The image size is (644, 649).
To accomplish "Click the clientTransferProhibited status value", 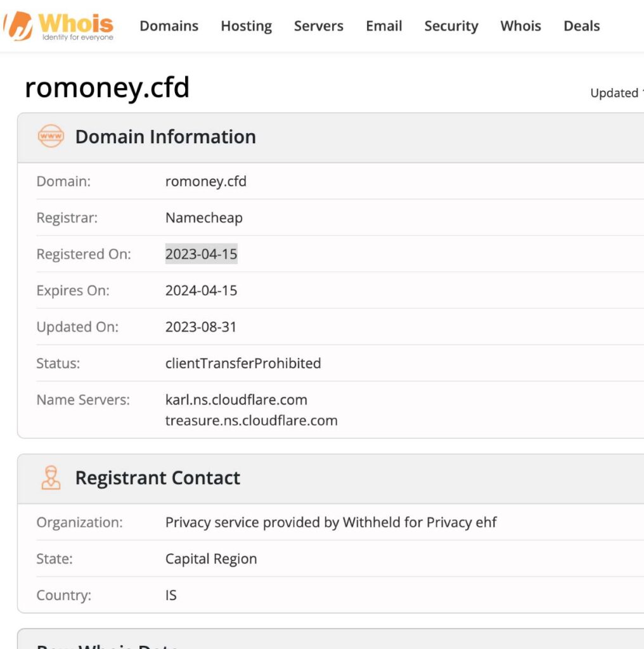I will coord(243,363).
